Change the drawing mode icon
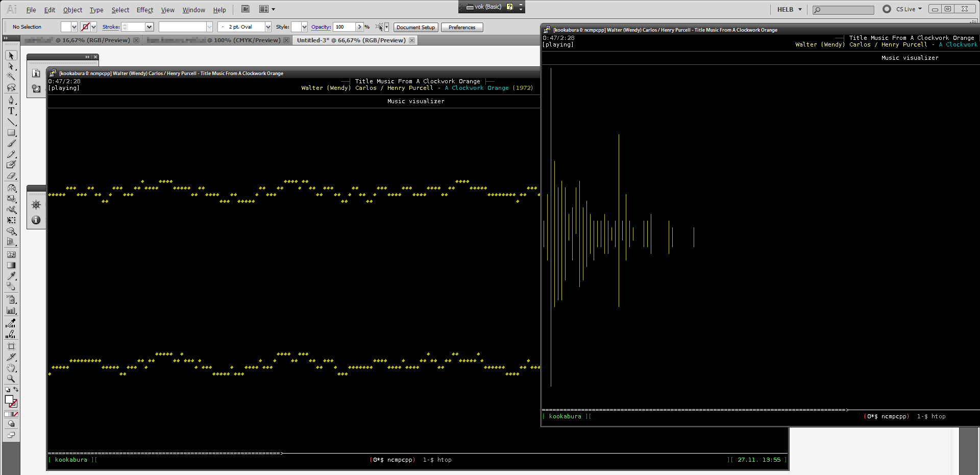 click(x=11, y=424)
